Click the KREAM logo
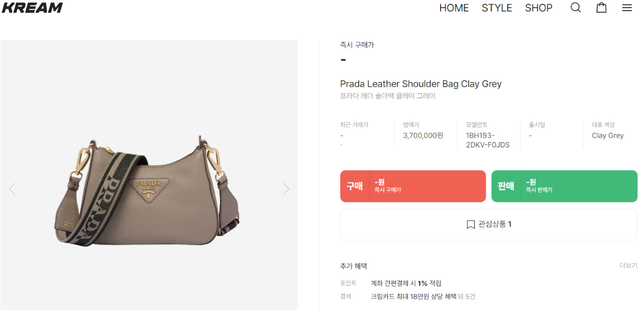The width and height of the screenshot is (644, 310). [x=32, y=8]
